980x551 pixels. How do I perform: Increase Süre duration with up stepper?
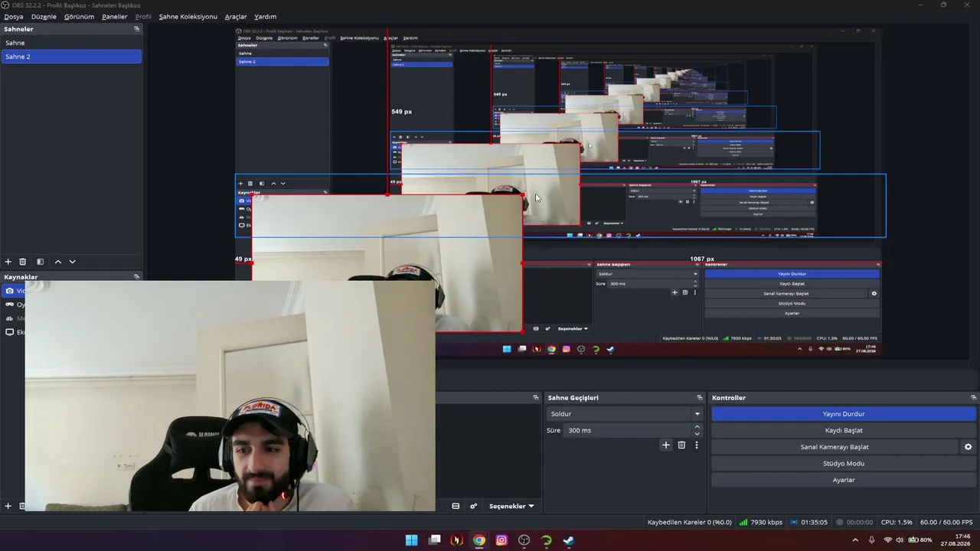pyautogui.click(x=697, y=427)
